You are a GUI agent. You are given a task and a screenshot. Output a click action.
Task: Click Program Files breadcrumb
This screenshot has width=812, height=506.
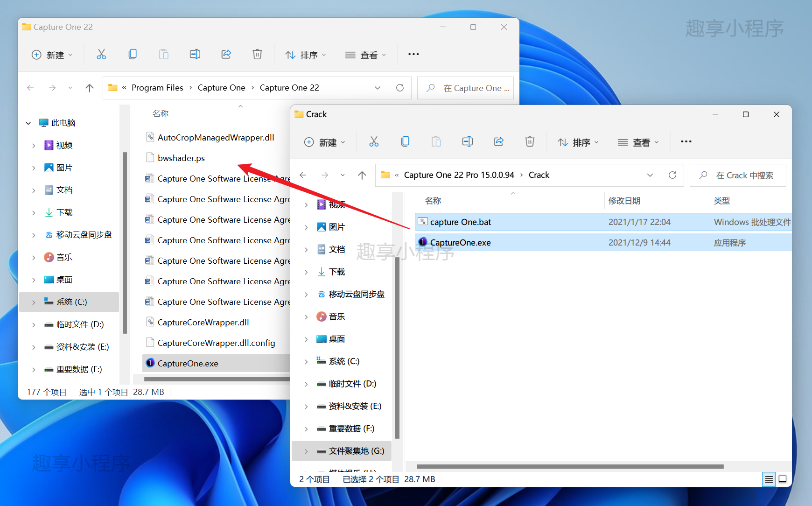[x=157, y=88]
